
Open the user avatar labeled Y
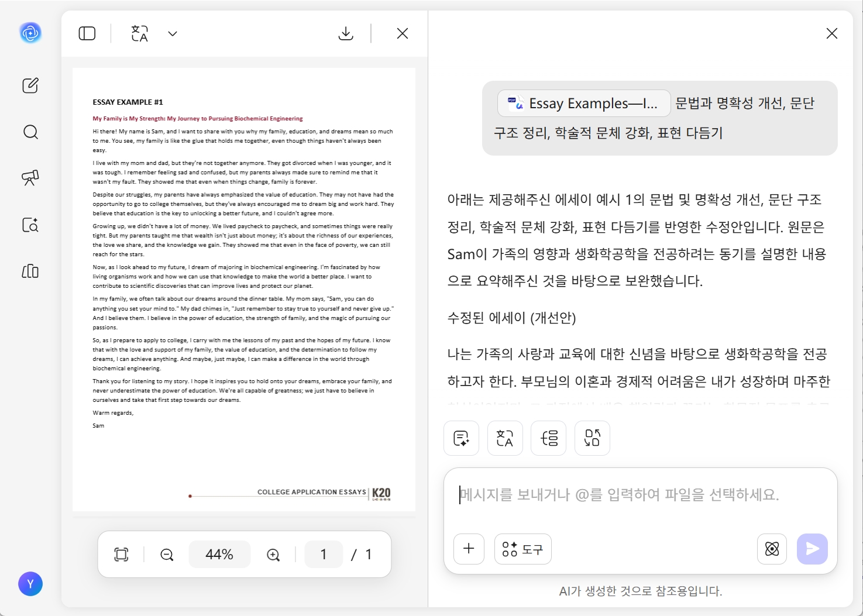tap(30, 584)
